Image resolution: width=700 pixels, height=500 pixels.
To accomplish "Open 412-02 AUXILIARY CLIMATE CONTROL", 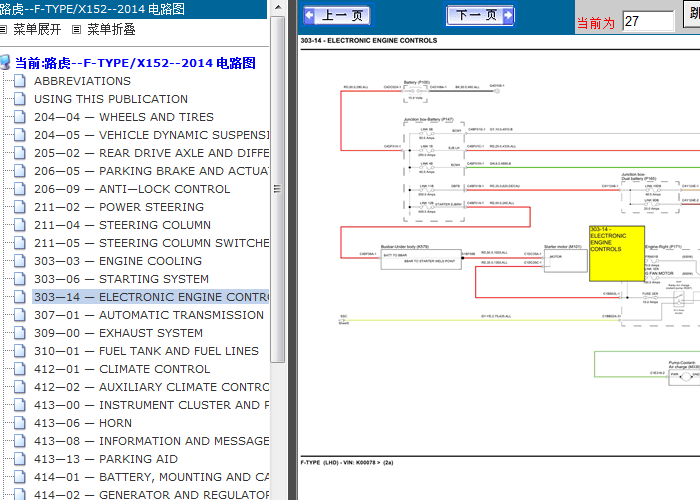I will pos(152,387).
